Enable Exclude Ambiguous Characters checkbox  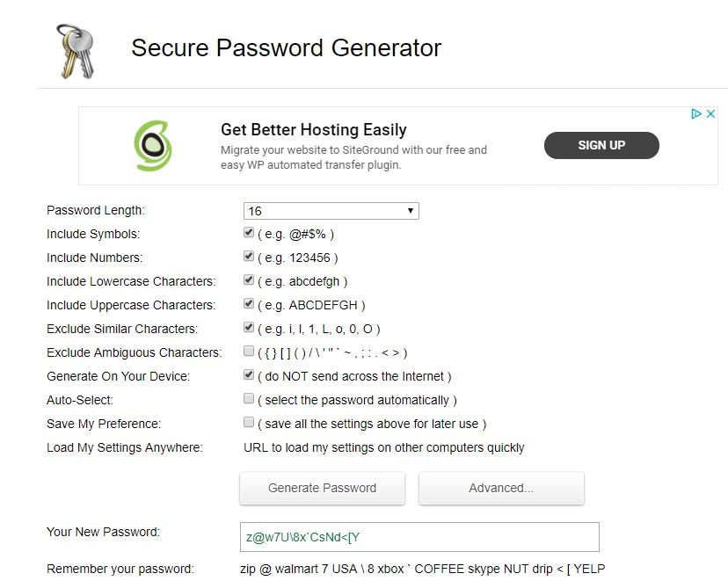coord(249,352)
